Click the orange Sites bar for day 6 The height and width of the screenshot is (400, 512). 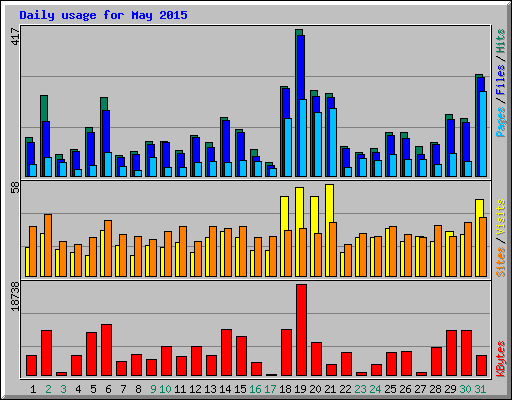click(108, 248)
